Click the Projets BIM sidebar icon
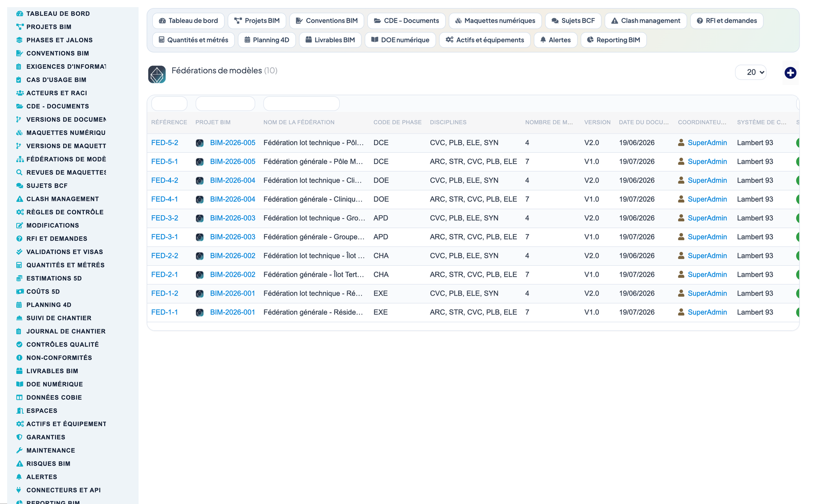Screen dimensions: 815x504 (x=19, y=27)
